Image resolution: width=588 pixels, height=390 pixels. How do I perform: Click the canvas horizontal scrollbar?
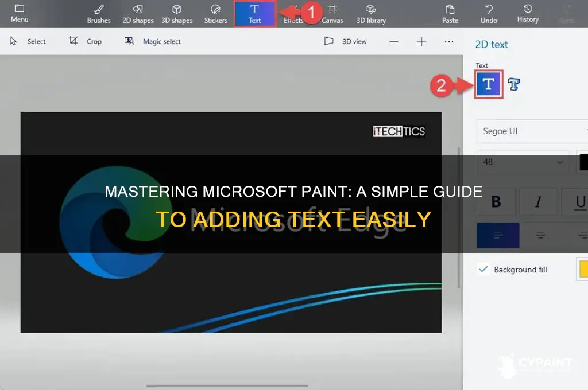[227, 385]
